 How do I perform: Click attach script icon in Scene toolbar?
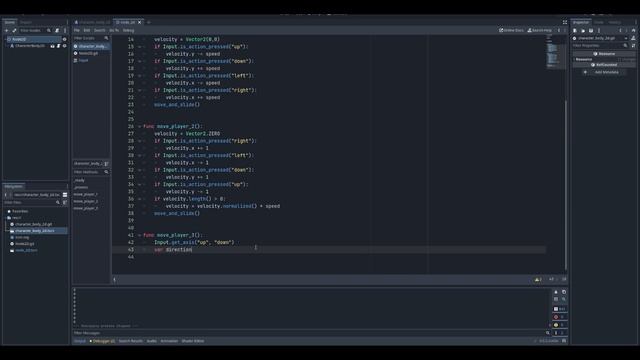(57, 31)
